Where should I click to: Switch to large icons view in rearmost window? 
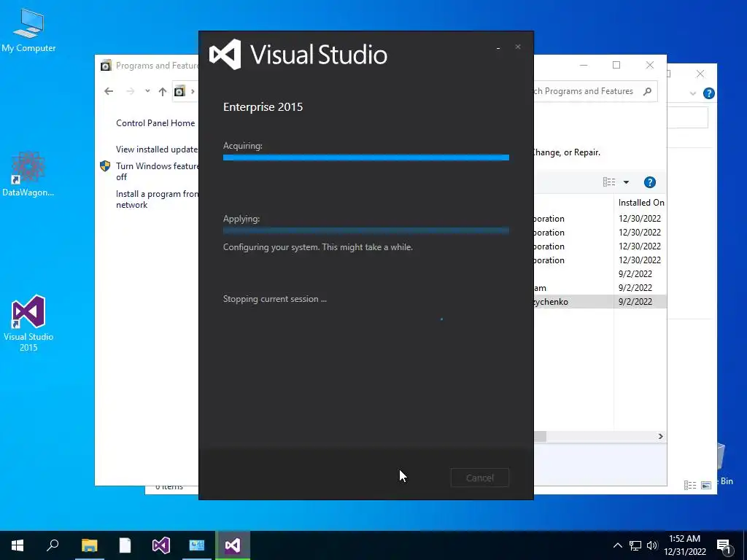(706, 485)
